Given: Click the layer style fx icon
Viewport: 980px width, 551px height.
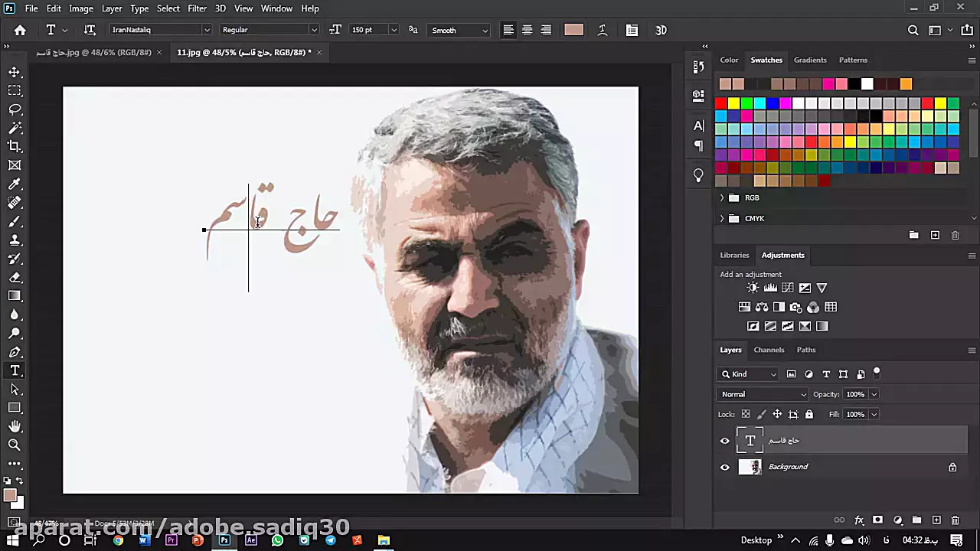Looking at the screenshot, I should coord(859,520).
